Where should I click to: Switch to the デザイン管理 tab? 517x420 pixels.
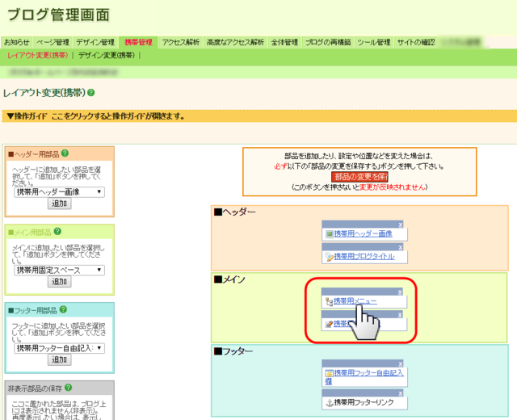point(95,42)
